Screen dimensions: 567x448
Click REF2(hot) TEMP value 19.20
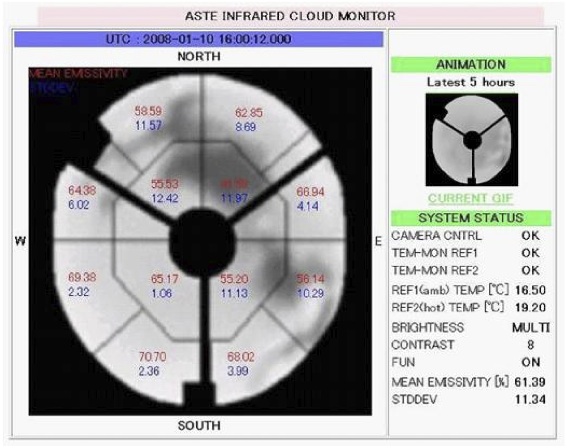tap(530, 307)
